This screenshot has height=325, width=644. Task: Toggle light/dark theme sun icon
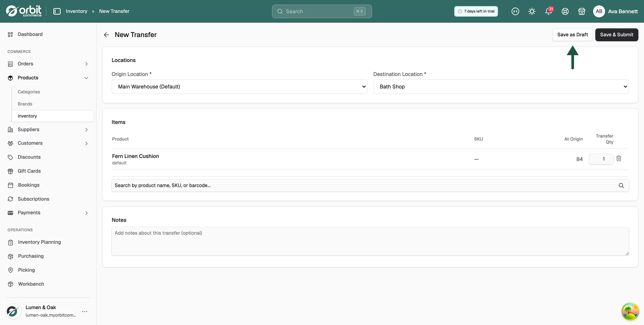(x=532, y=11)
